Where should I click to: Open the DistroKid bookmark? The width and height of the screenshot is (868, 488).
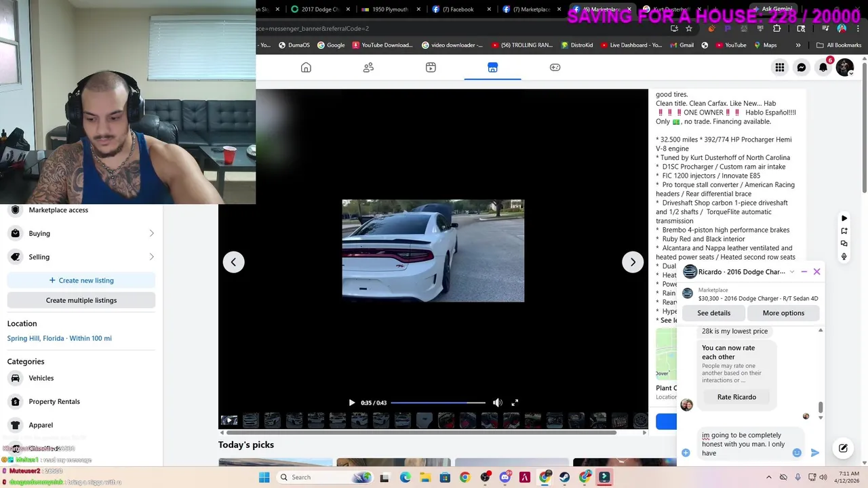pos(577,45)
